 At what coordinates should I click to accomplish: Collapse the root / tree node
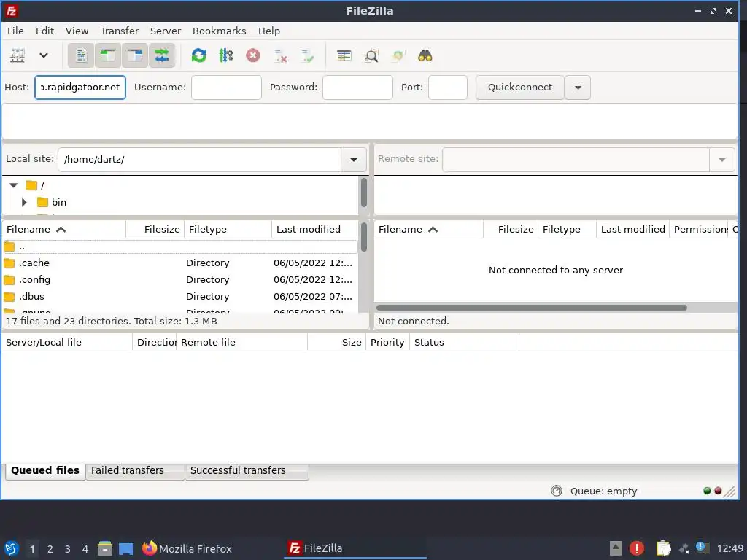tap(13, 185)
